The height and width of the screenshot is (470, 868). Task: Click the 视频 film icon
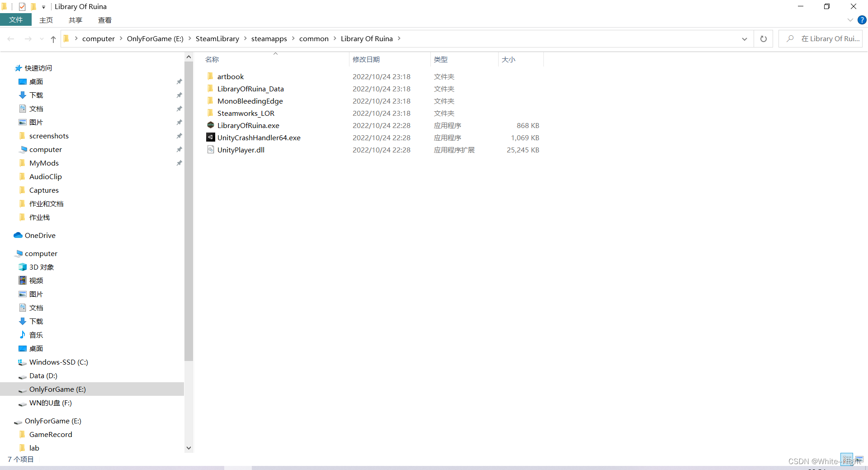click(x=23, y=280)
